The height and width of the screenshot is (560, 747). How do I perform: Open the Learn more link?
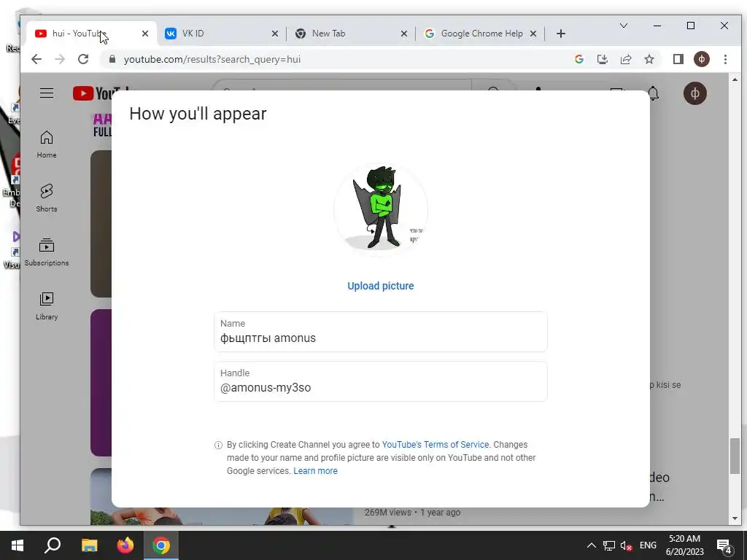[x=315, y=470]
